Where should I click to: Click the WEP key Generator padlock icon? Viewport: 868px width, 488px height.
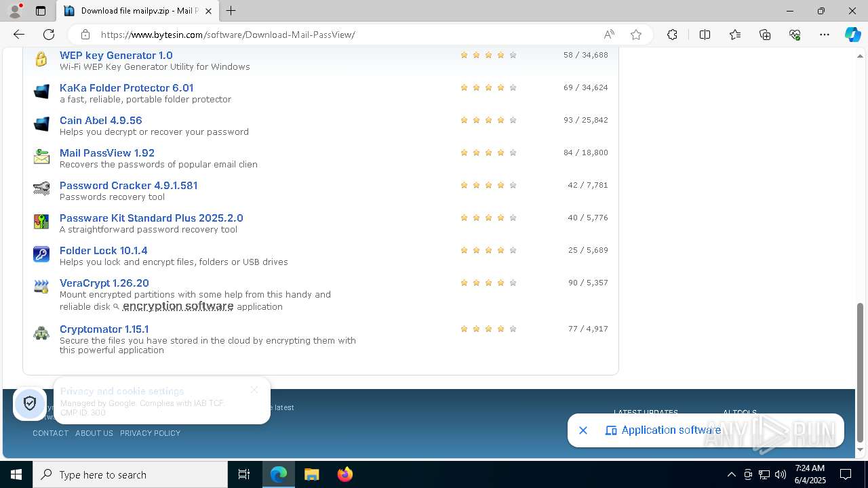click(41, 59)
